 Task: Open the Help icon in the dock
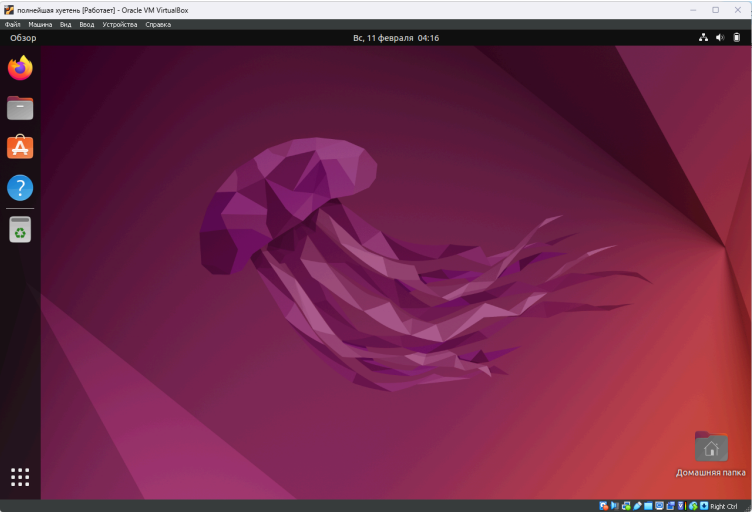pos(20,187)
